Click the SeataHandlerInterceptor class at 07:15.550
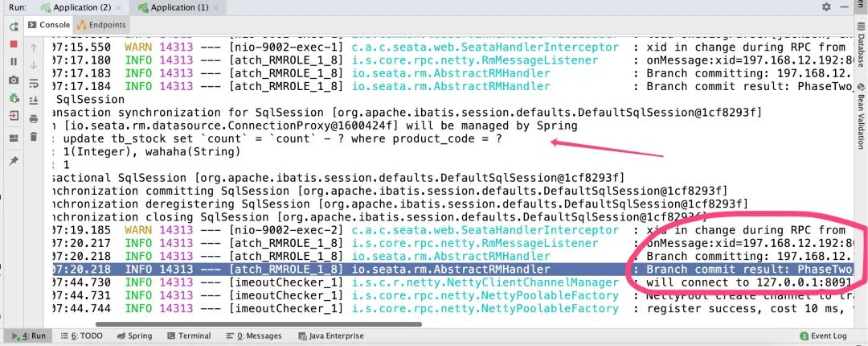 point(485,47)
